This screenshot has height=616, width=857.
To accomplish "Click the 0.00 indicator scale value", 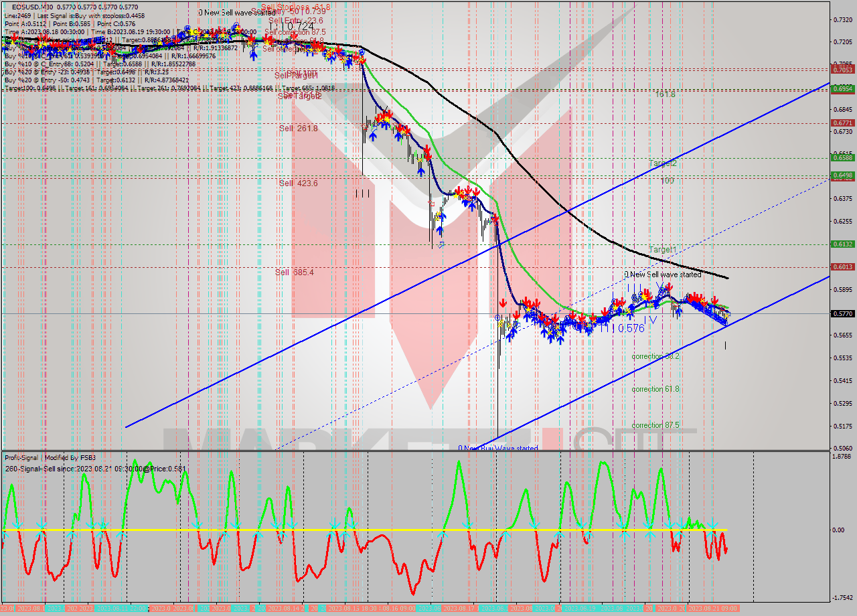I will click(838, 530).
